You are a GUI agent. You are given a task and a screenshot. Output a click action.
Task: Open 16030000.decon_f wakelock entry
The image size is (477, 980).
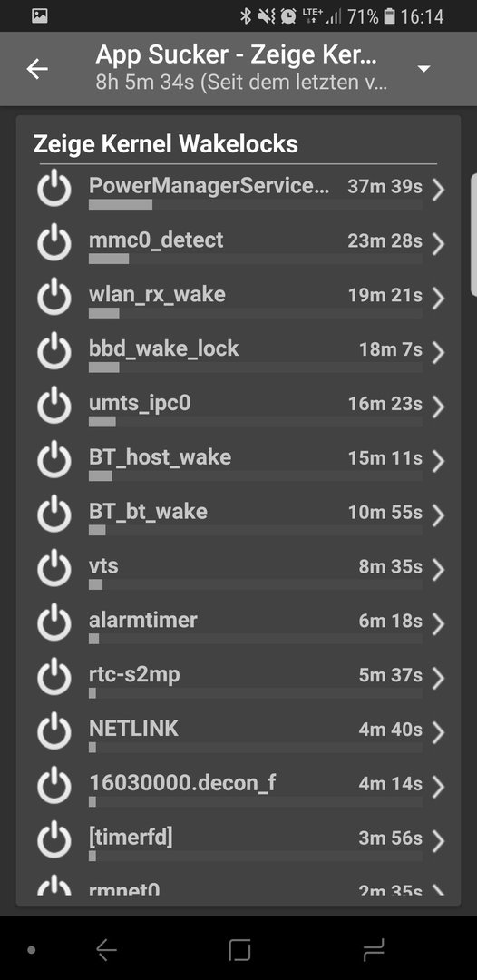(238, 786)
